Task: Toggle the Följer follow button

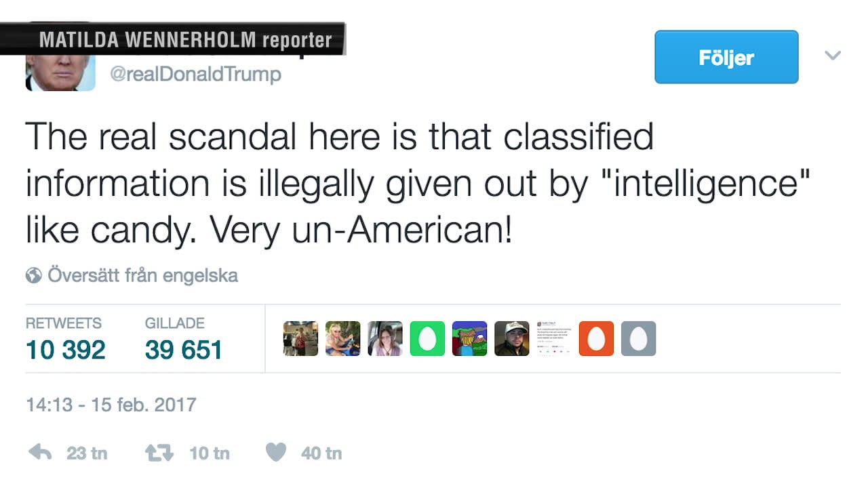Action: (726, 57)
